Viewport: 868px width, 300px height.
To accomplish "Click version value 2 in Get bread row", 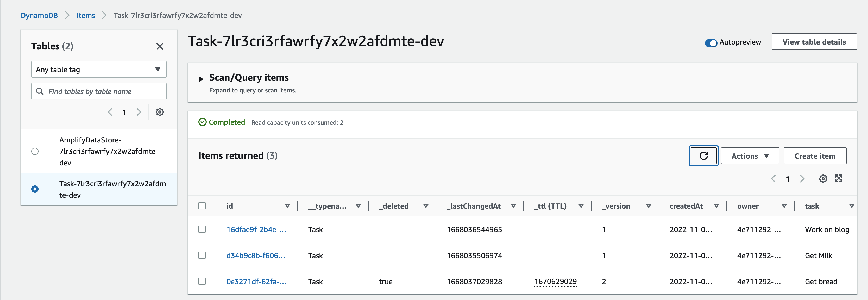I will coord(604,281).
